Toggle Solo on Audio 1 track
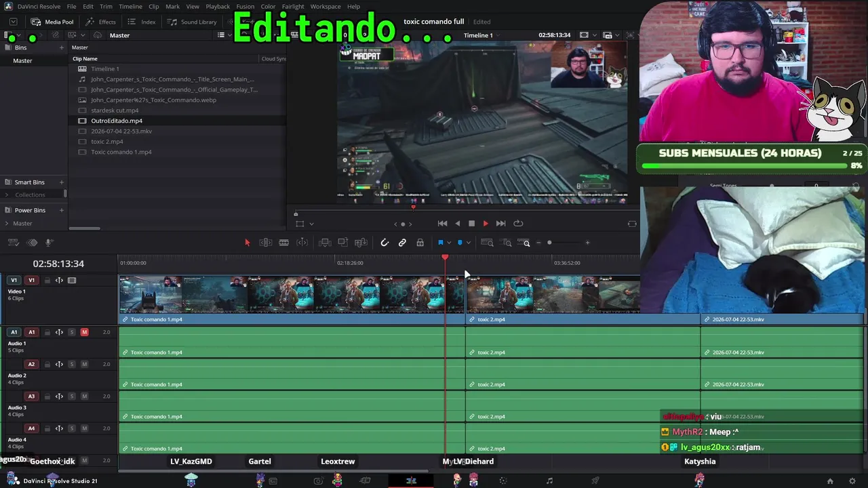 [x=71, y=332]
